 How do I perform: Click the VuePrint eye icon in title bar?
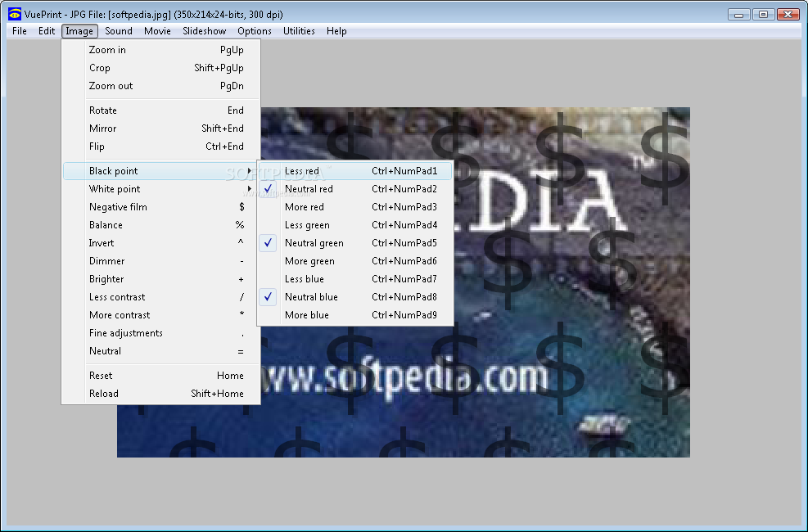[x=15, y=14]
